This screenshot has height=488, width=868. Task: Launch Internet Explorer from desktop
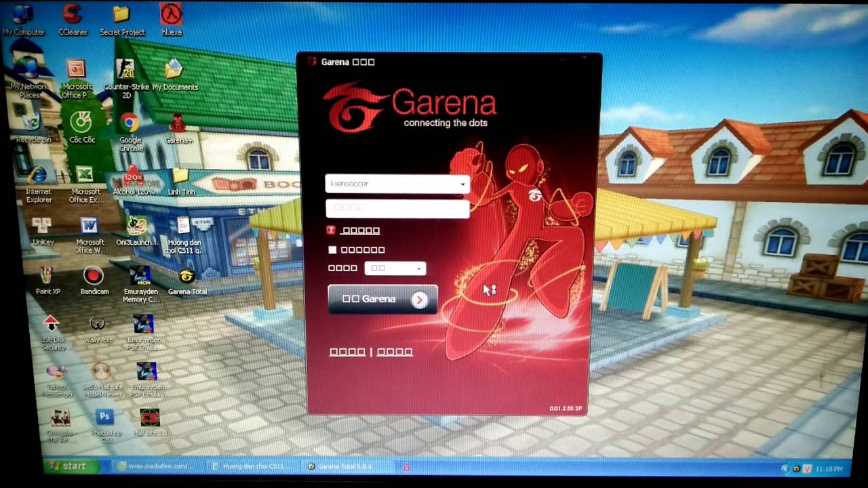(x=38, y=184)
